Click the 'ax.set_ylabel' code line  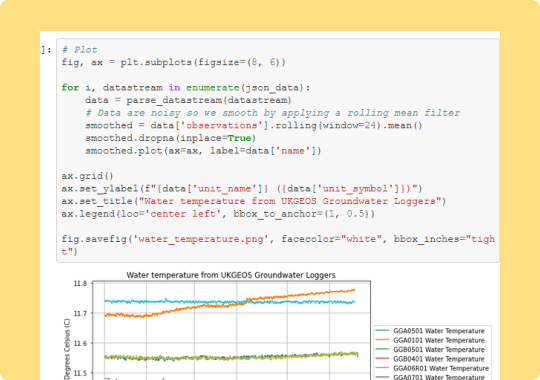242,189
